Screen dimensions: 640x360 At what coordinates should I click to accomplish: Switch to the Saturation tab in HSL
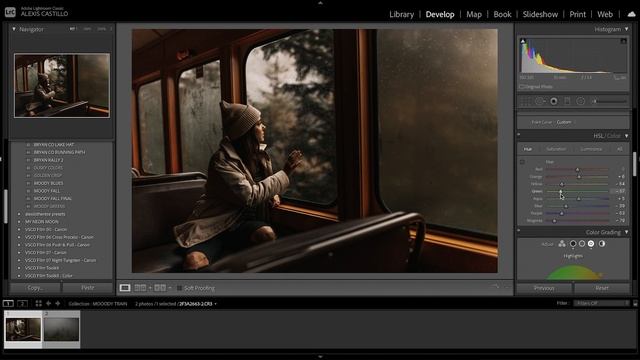(x=556, y=149)
